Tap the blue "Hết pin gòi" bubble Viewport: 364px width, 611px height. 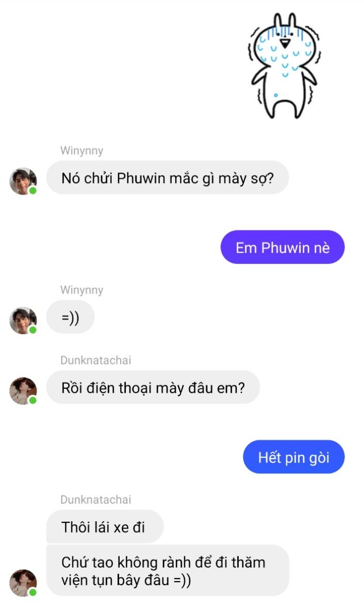tap(294, 457)
